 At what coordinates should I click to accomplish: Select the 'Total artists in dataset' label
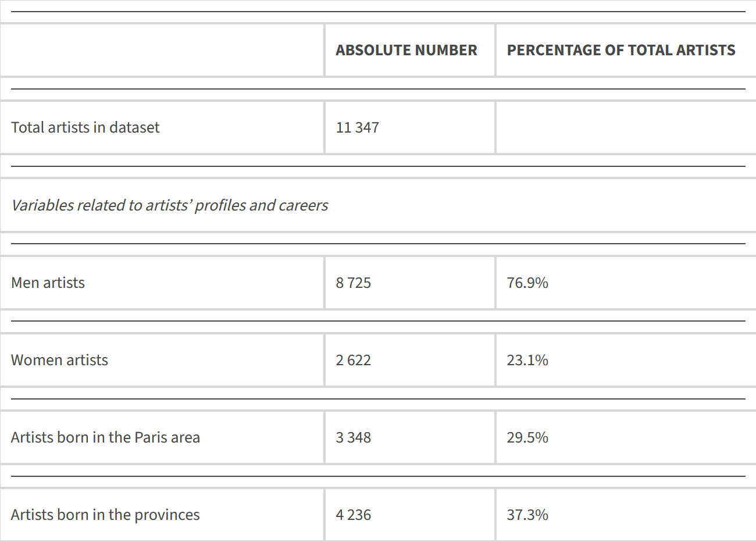pyautogui.click(x=85, y=127)
